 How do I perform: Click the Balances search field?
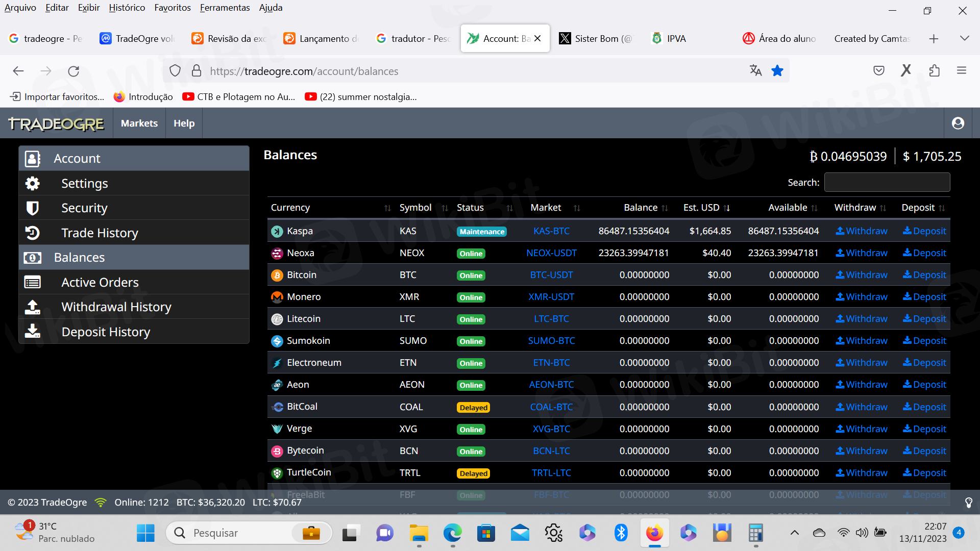tap(887, 183)
